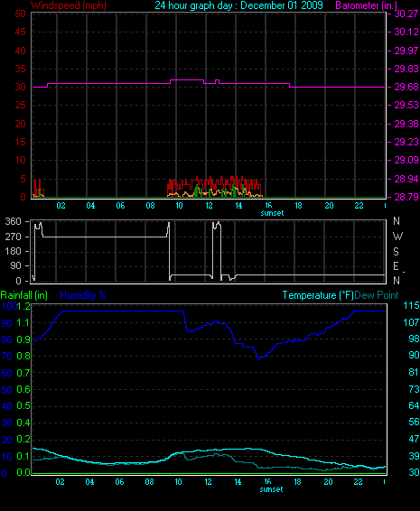This screenshot has height=511, width=420.
Task: Click the Barometer (in.) label
Action: pyautogui.click(x=366, y=5)
